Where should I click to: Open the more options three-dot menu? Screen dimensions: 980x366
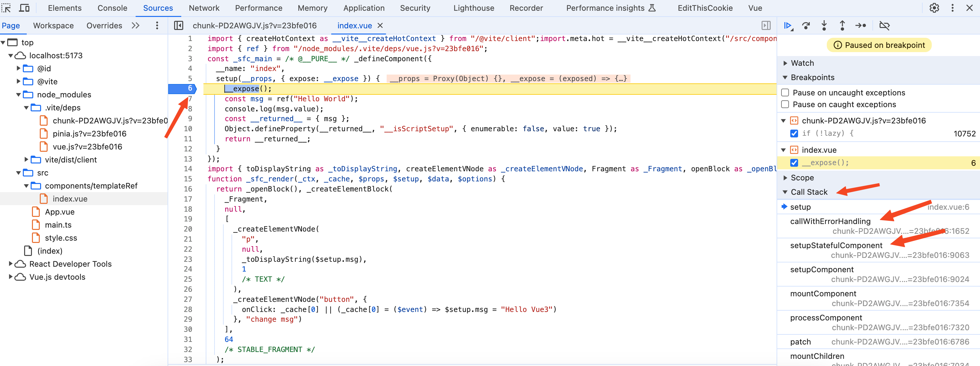pyautogui.click(x=952, y=7)
